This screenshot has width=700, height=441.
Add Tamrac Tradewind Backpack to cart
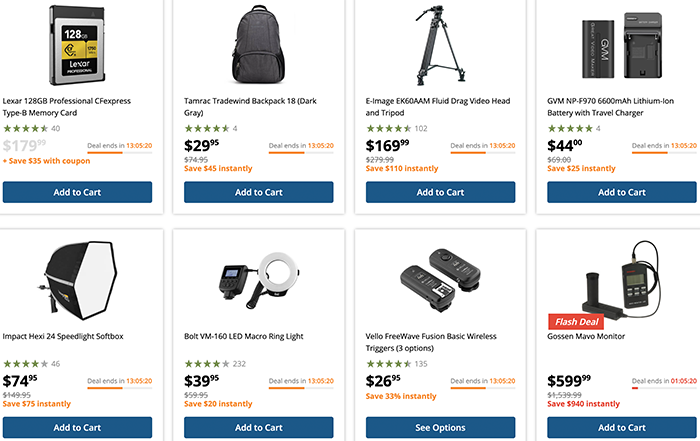259,192
